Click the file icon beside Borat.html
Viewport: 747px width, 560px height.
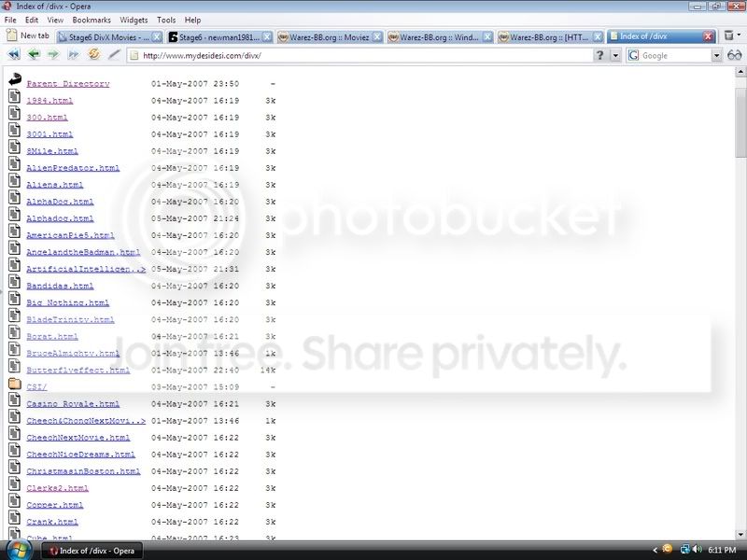(14, 332)
